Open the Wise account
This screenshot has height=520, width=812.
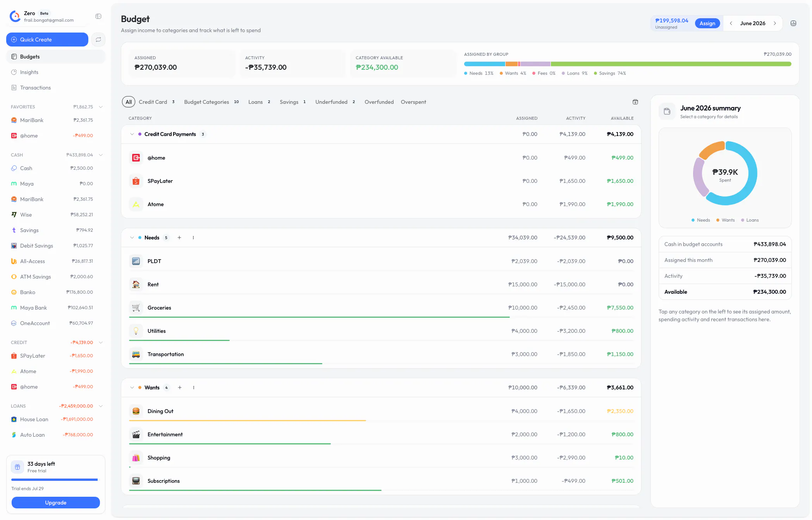(56, 215)
